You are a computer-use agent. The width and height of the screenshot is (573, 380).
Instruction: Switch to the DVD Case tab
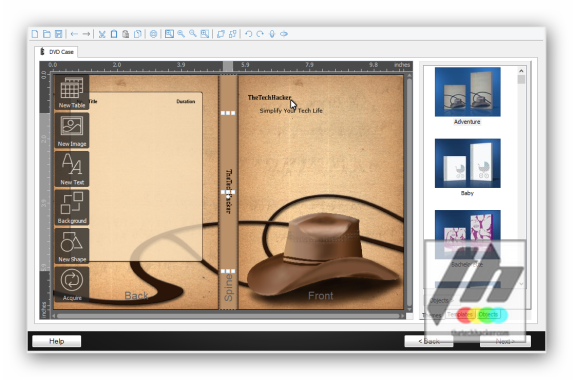(57, 52)
